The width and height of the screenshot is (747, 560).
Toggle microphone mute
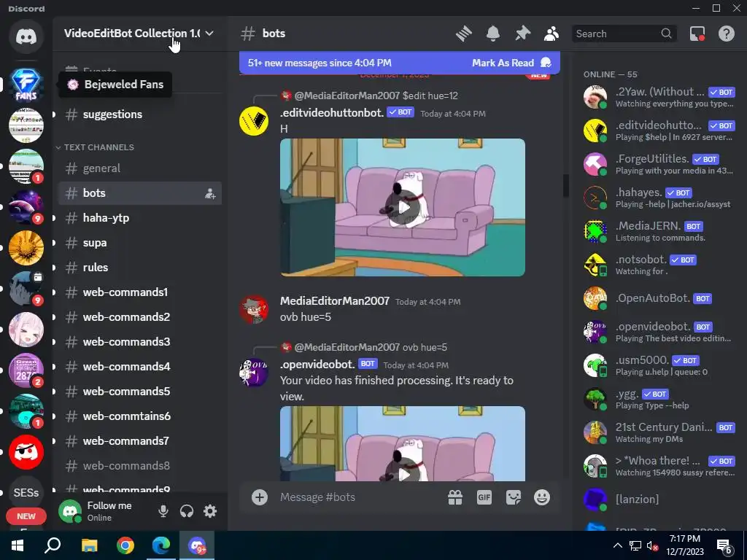point(163,511)
